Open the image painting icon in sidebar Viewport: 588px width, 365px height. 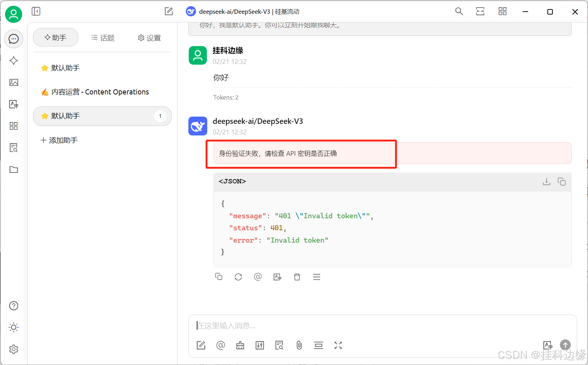(13, 82)
